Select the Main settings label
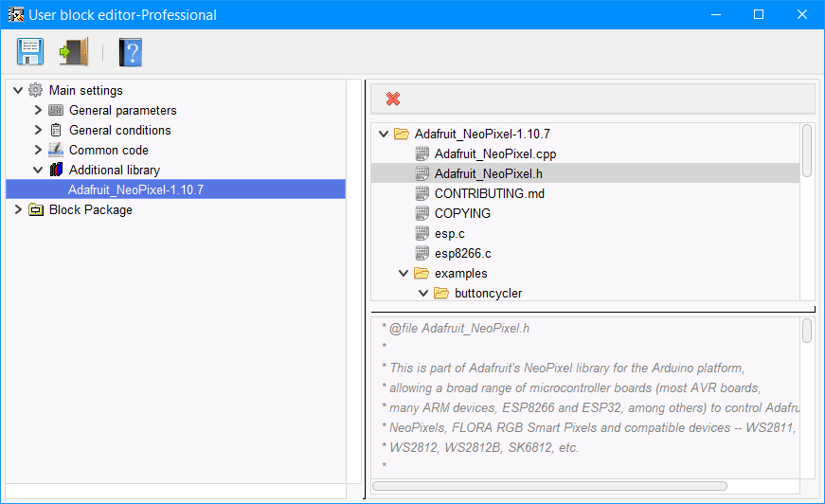Viewport: 825px width, 504px height. pos(86,91)
